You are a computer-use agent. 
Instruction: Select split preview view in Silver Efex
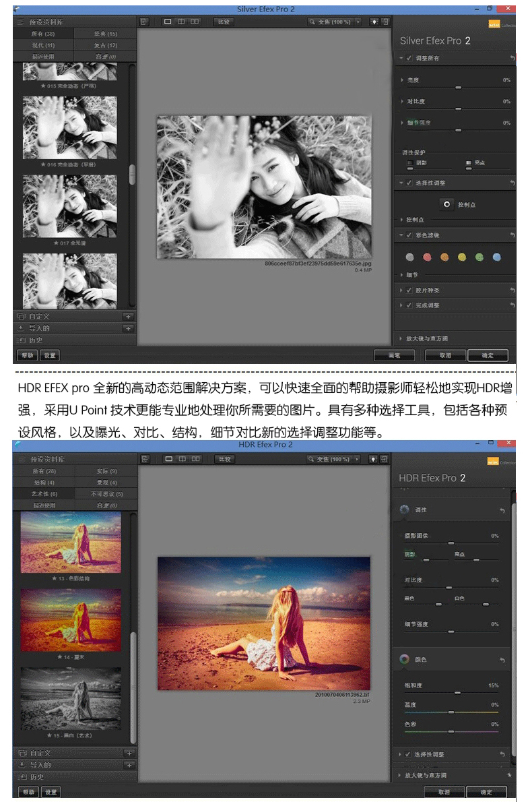pos(181,22)
